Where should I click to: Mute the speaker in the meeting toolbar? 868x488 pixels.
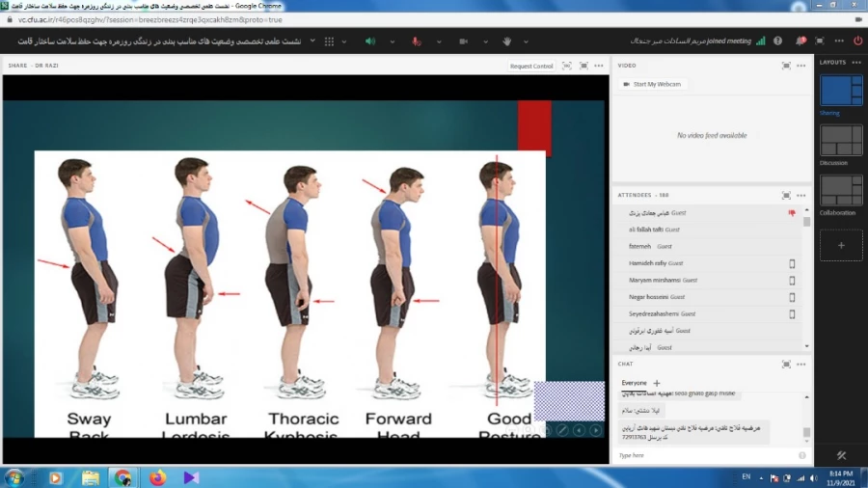pos(369,41)
